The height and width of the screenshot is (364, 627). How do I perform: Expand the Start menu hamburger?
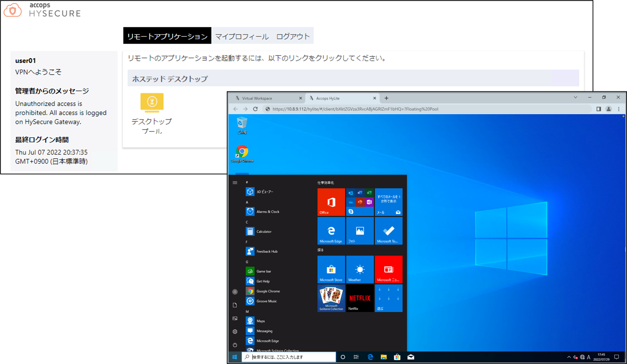point(235,183)
